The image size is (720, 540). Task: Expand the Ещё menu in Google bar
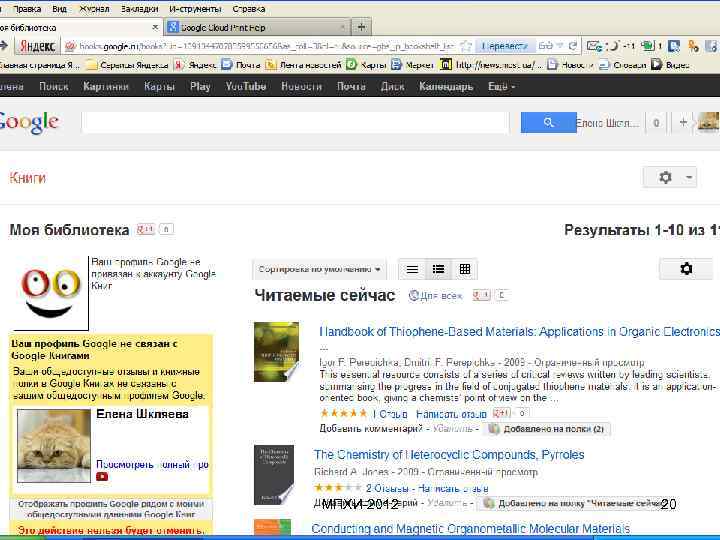(x=501, y=86)
